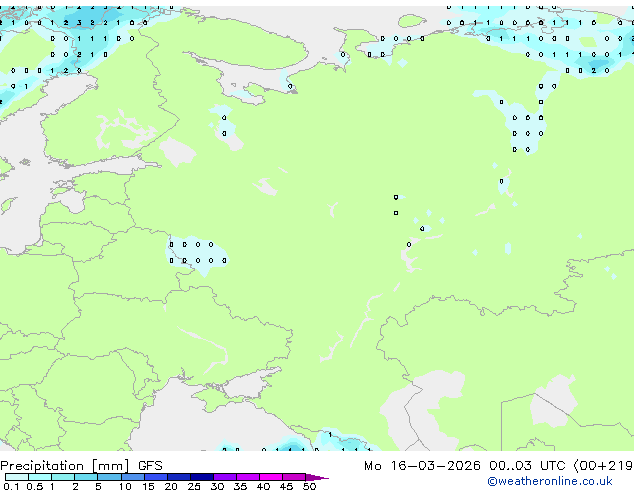Click the '30' legend scale value
The image size is (634, 490).
coord(217,486)
